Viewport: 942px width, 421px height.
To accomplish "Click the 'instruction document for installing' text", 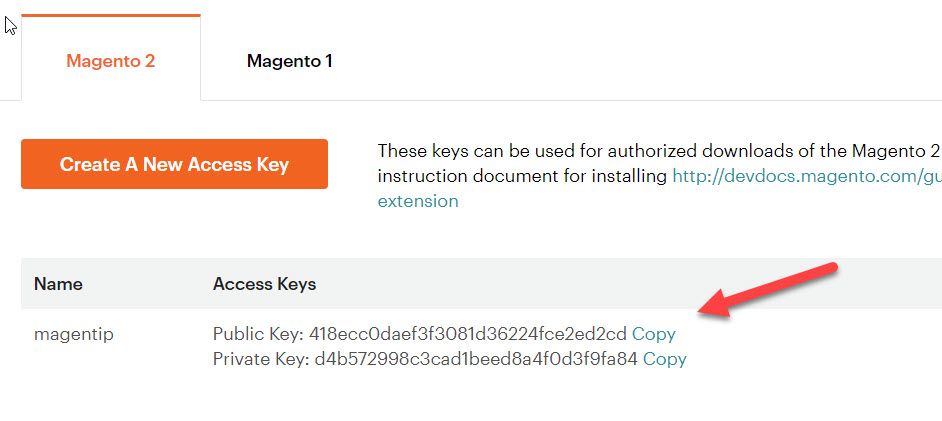I will (x=521, y=176).
